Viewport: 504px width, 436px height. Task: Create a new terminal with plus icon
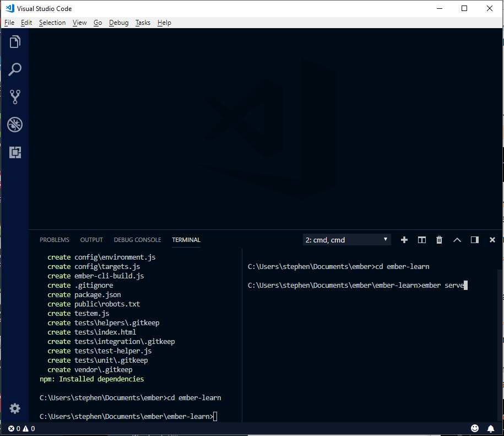(404, 240)
